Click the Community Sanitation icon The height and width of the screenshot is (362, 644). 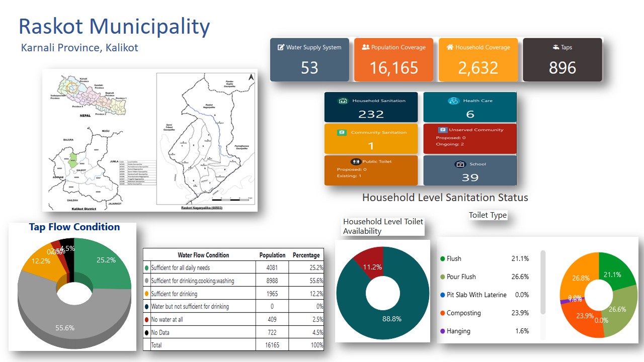click(342, 132)
